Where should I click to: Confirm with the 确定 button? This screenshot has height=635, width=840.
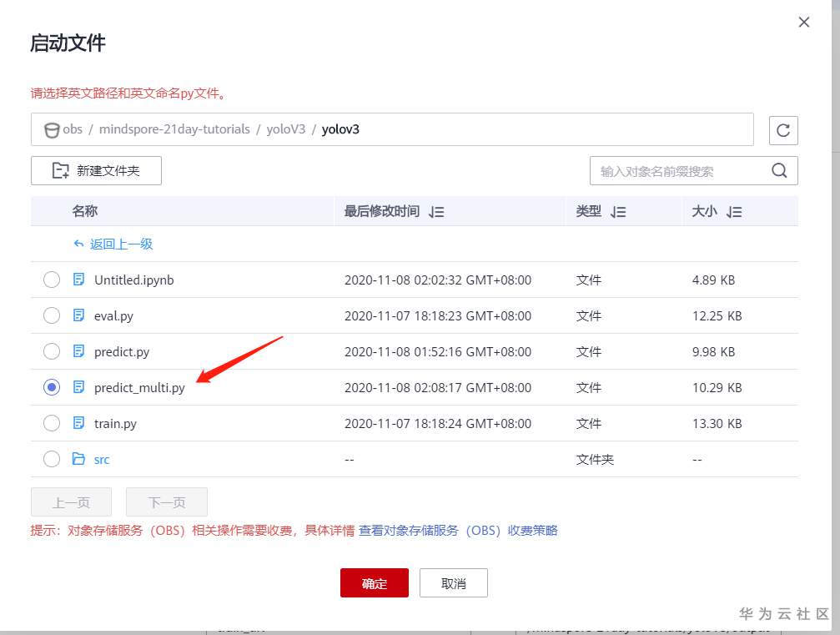[x=375, y=583]
